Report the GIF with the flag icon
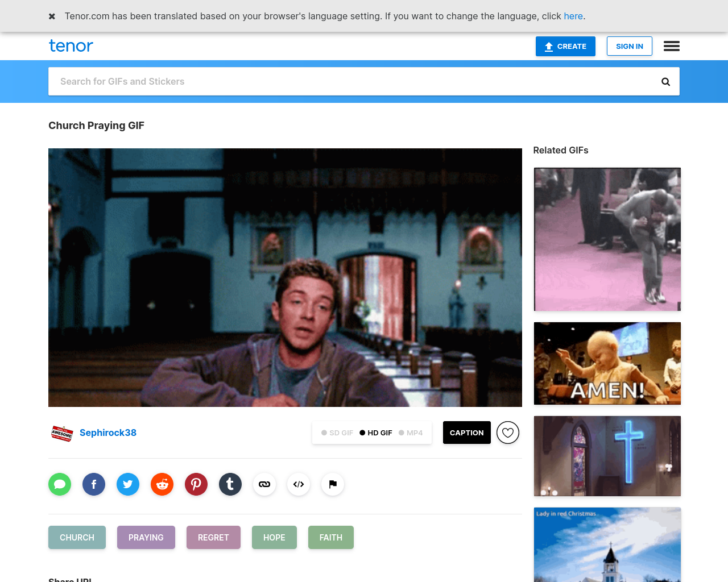Viewport: 728px width, 582px height. 333,484
